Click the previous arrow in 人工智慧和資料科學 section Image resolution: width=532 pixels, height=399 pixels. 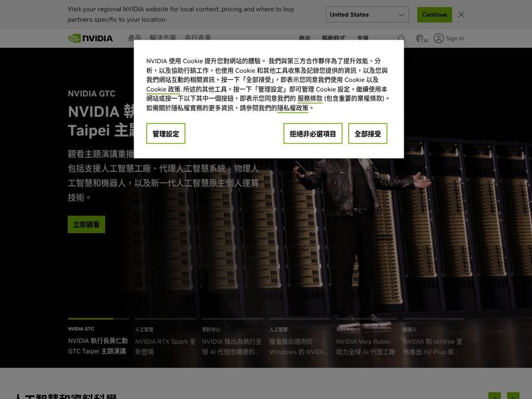pyautogui.click(x=494, y=396)
